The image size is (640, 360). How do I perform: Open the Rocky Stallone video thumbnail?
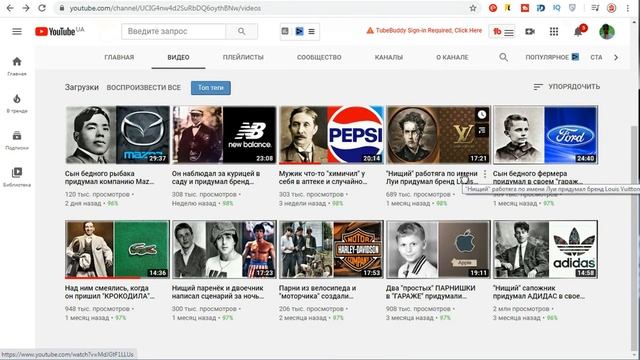224,249
